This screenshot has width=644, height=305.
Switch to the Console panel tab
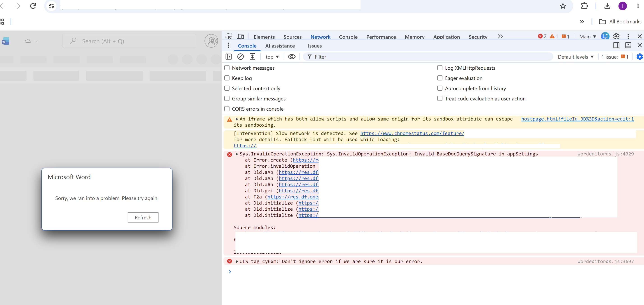pos(348,37)
